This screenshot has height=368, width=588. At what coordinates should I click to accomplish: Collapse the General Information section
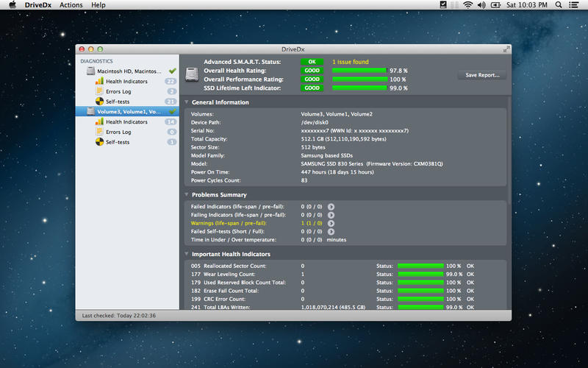pos(187,102)
